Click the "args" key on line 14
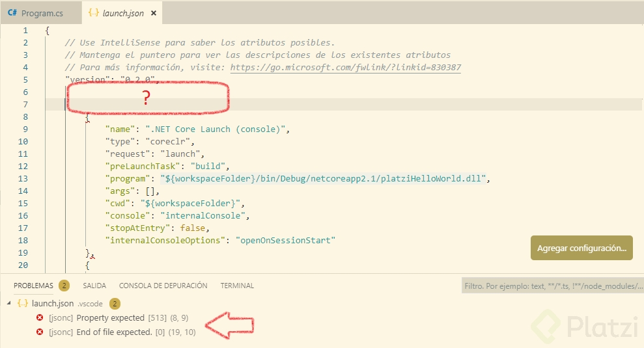The image size is (644, 348). click(120, 191)
